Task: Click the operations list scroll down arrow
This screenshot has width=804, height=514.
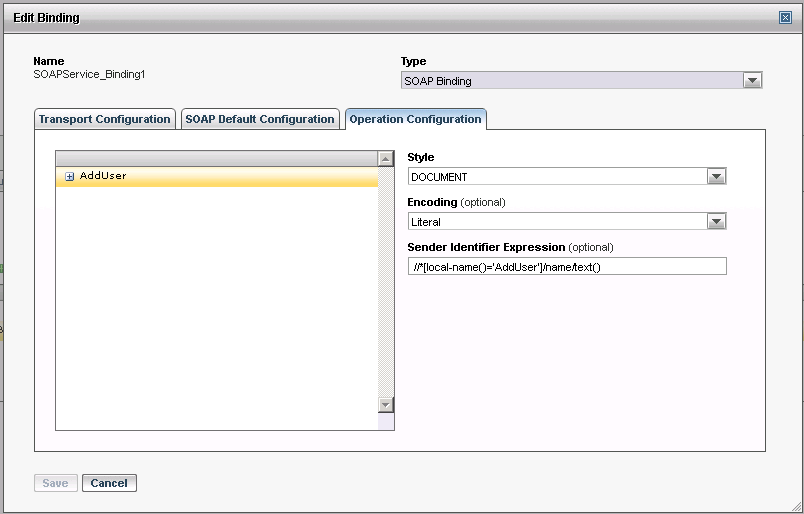Action: [x=386, y=404]
